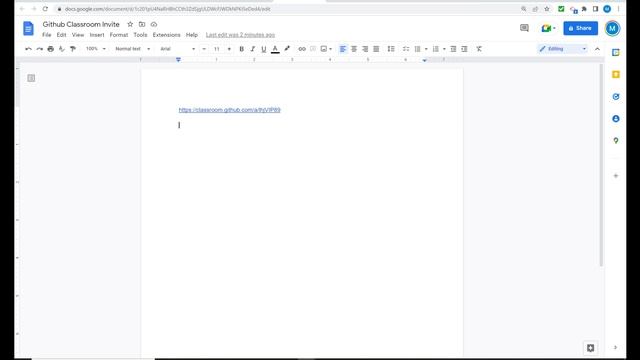This screenshot has height=360, width=640.
Task: Open the File menu
Action: [x=47, y=35]
